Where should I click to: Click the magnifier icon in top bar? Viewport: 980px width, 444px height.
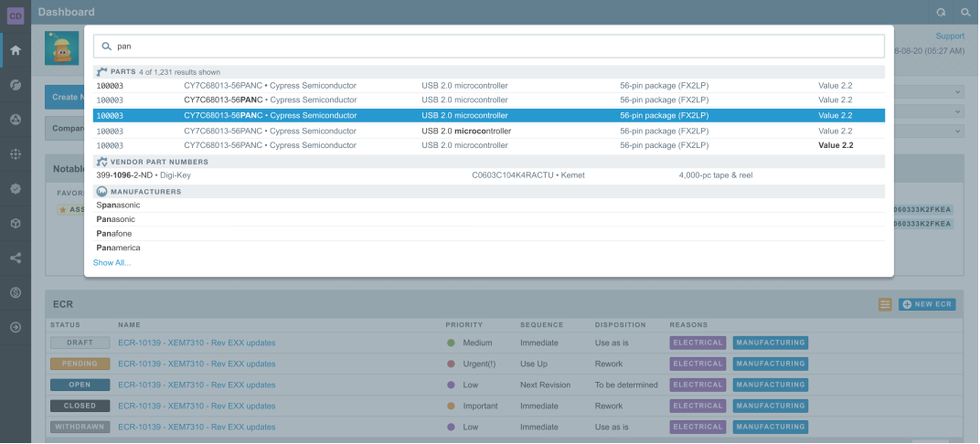click(964, 13)
